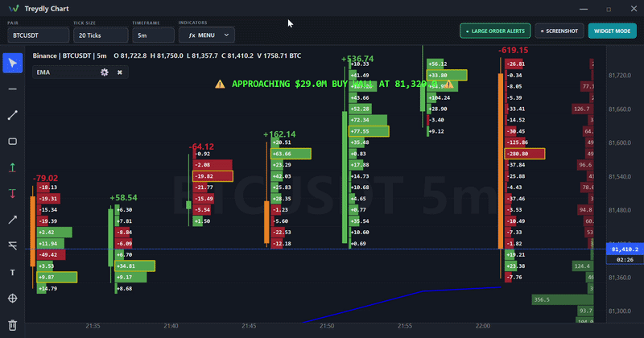Change the 20 Ticks tick size

pos(101,35)
